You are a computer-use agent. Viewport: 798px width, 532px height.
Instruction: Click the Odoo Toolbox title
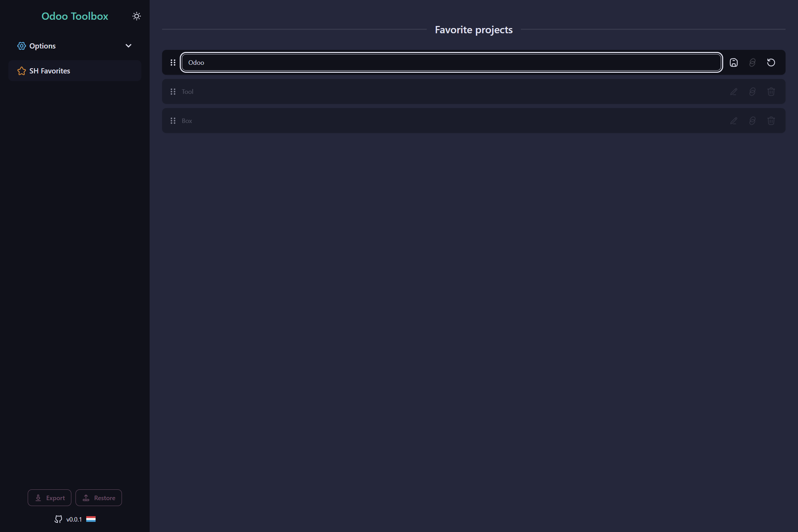pos(75,16)
